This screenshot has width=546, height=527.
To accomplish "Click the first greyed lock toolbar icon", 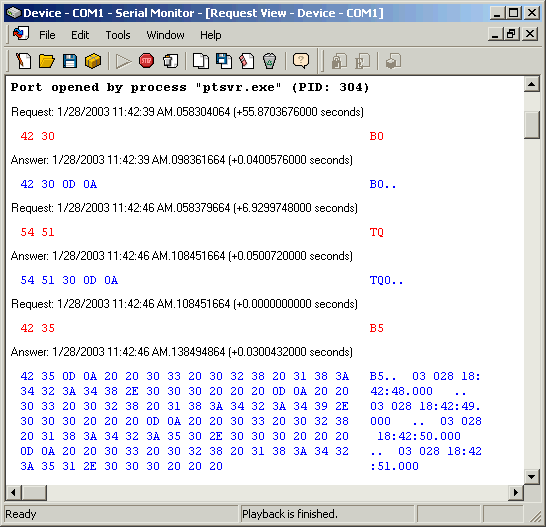I will point(339,61).
